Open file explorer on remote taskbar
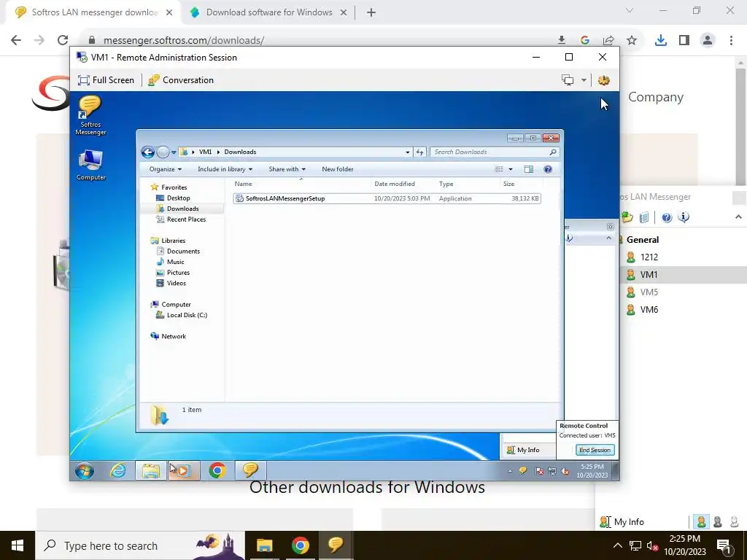This screenshot has height=560, width=747. click(x=151, y=471)
